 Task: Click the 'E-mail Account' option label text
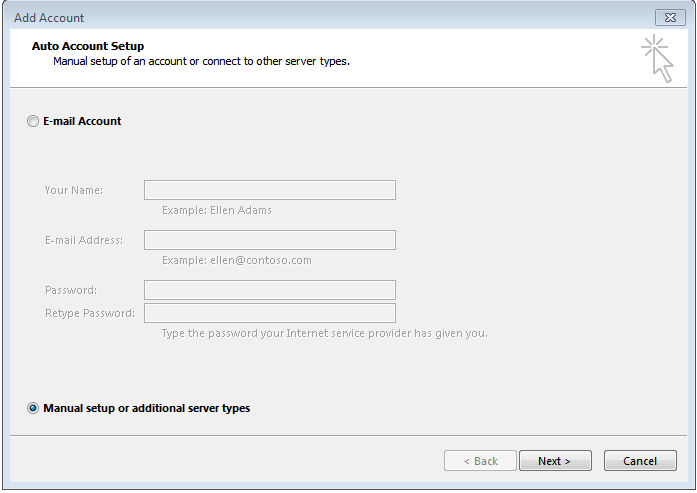[x=82, y=122]
